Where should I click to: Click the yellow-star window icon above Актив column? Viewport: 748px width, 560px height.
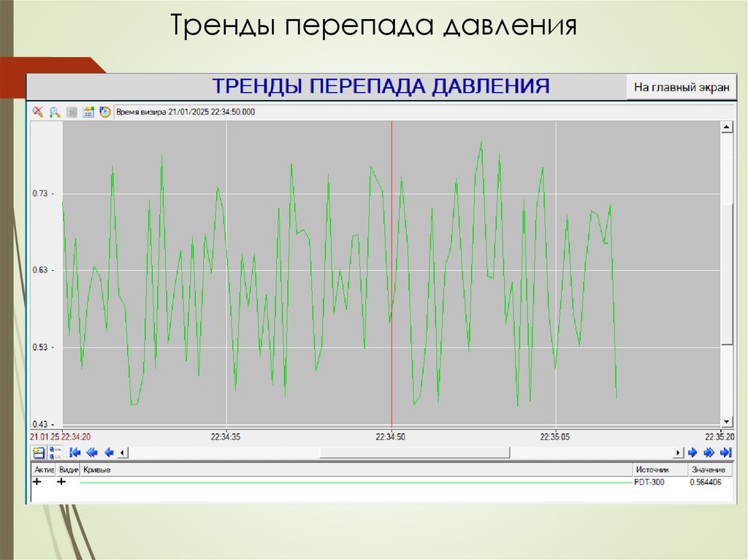tap(38, 452)
